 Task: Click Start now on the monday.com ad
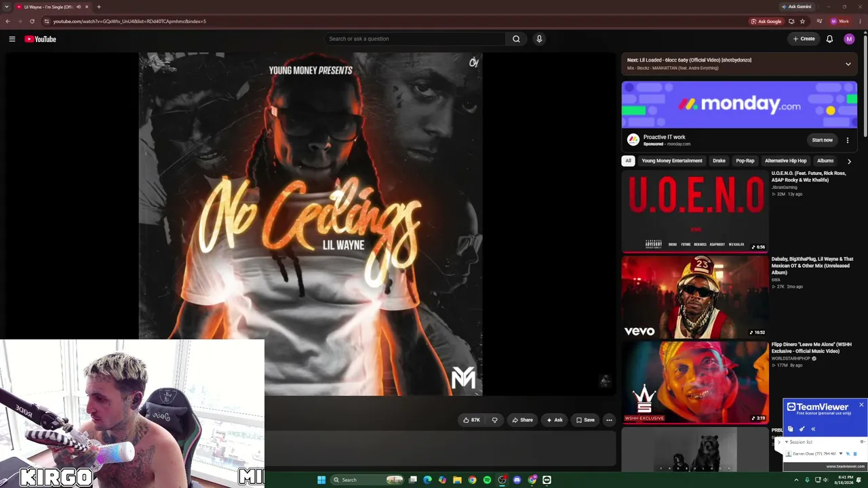(x=823, y=140)
